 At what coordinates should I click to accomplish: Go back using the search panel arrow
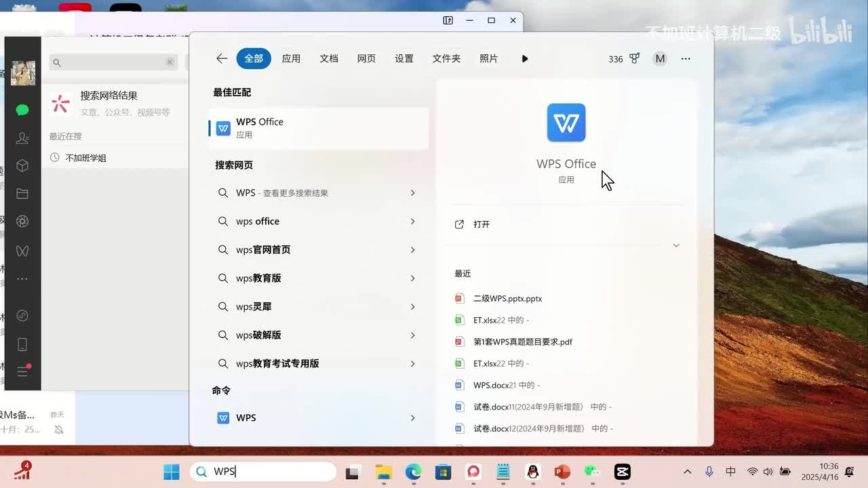click(222, 59)
